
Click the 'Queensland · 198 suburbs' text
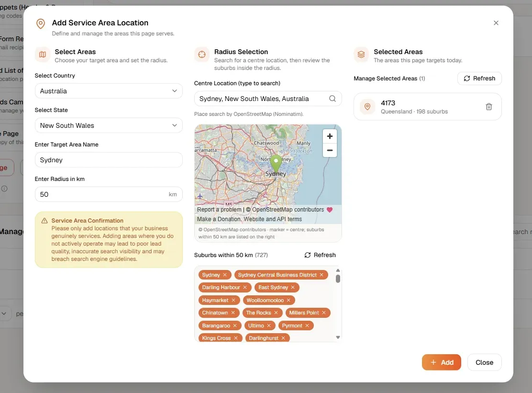(414, 112)
